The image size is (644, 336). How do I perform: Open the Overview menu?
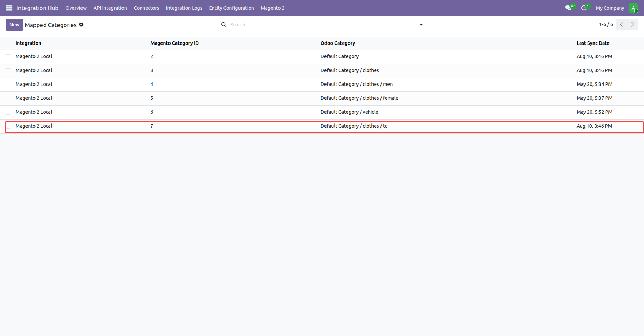(76, 8)
